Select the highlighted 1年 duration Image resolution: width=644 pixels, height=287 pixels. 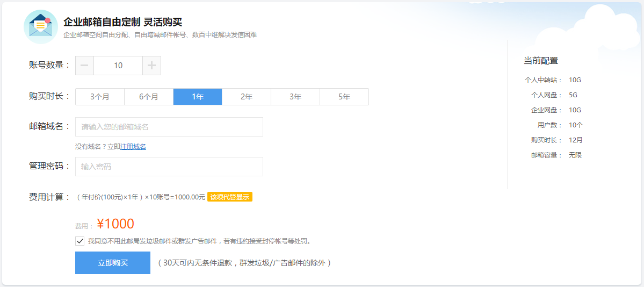pos(198,97)
